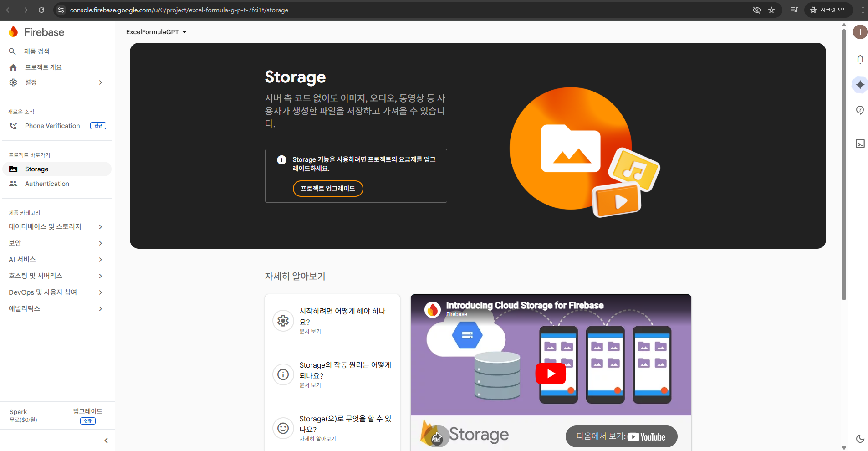Screen dimensions: 868x451
Task: Expand the 설정 settings submenu arrow
Action: [x=101, y=82]
